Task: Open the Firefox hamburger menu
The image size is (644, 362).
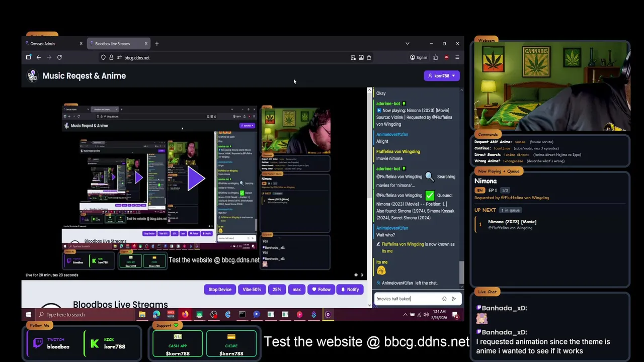Action: 457,58
